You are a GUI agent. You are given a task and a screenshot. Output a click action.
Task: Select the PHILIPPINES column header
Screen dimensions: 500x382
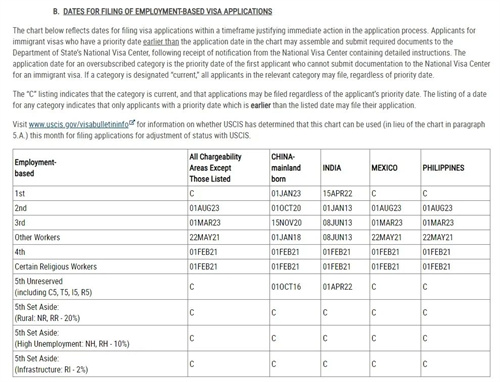[x=443, y=168]
